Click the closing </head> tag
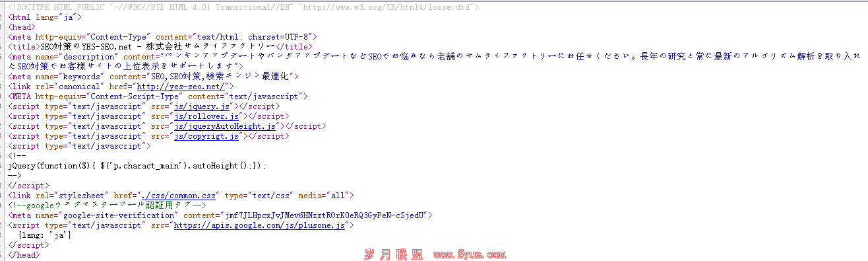This screenshot has height=261, width=868. [x=24, y=255]
